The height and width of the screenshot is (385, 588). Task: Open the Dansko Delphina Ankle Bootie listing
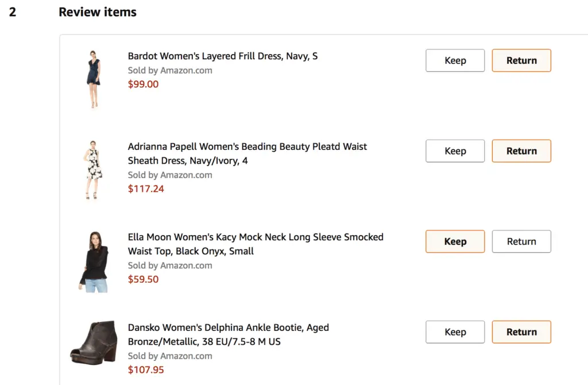tap(228, 334)
